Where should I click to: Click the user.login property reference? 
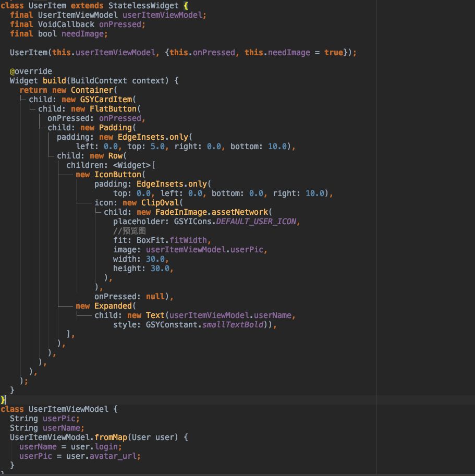click(111, 446)
